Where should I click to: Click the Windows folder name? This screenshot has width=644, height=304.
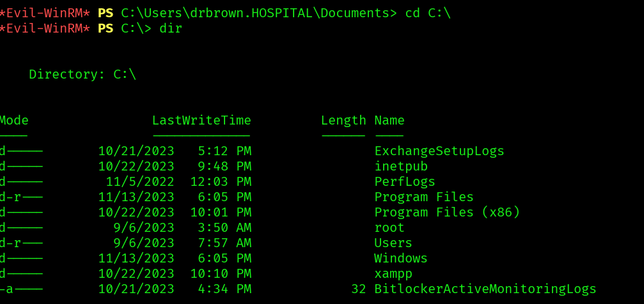401,259
